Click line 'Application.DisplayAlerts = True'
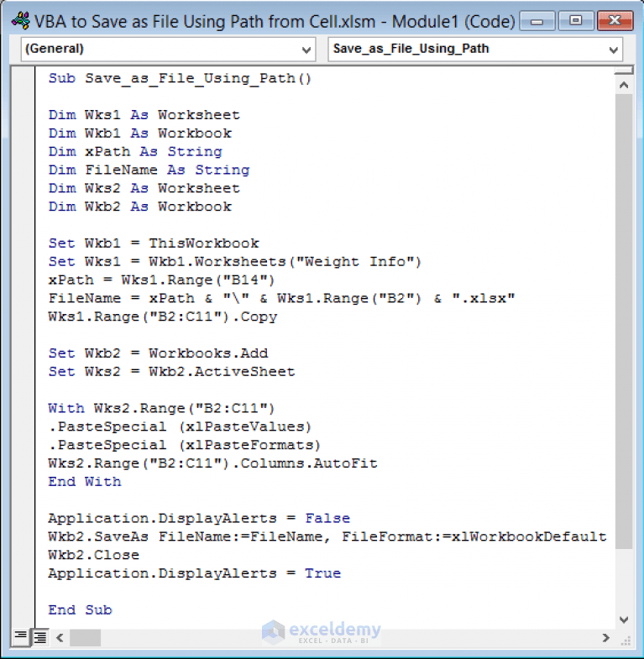 pyautogui.click(x=194, y=573)
